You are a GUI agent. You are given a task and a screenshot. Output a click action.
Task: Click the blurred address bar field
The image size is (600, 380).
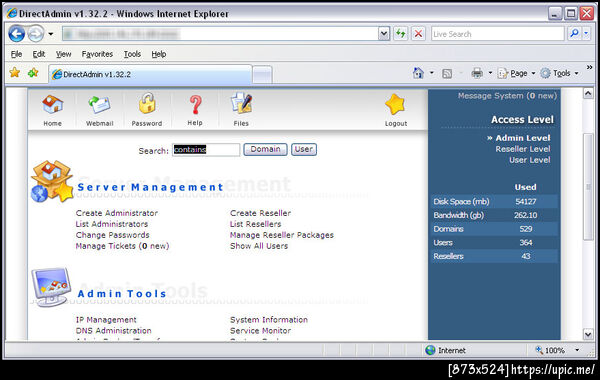(220, 34)
